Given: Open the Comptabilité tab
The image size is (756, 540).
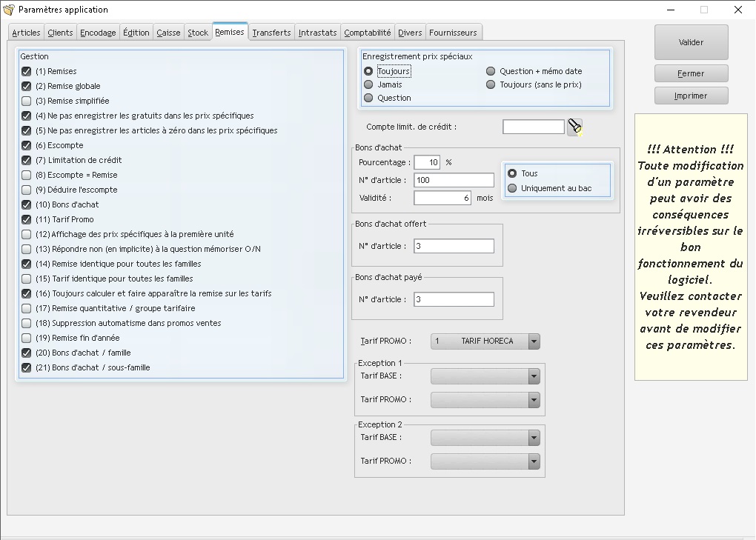Looking at the screenshot, I should click(x=368, y=33).
